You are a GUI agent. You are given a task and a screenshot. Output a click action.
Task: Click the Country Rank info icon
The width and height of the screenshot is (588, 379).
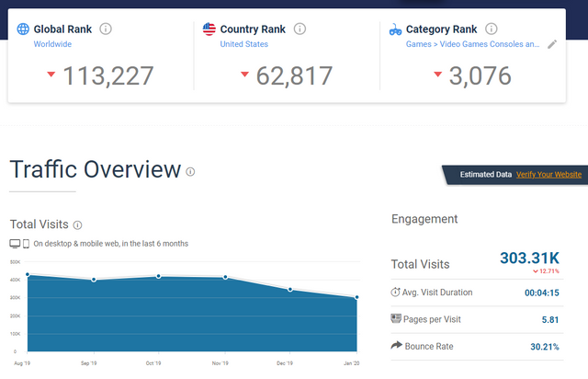click(300, 29)
